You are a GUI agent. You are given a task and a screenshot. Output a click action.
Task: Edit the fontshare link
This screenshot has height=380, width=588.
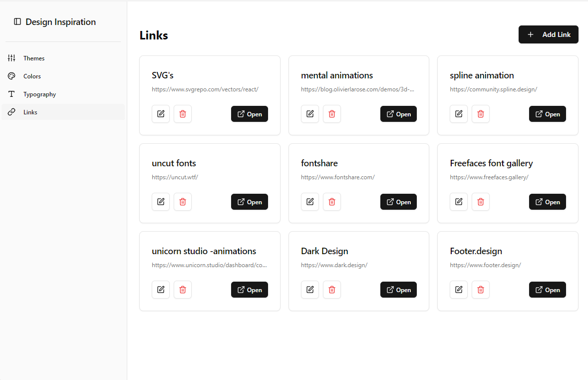pyautogui.click(x=310, y=202)
